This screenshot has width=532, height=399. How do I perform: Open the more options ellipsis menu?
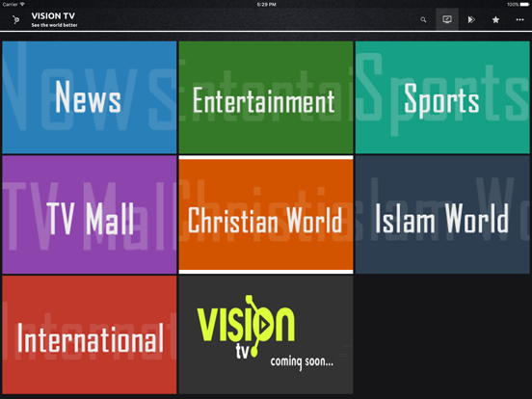(x=519, y=19)
